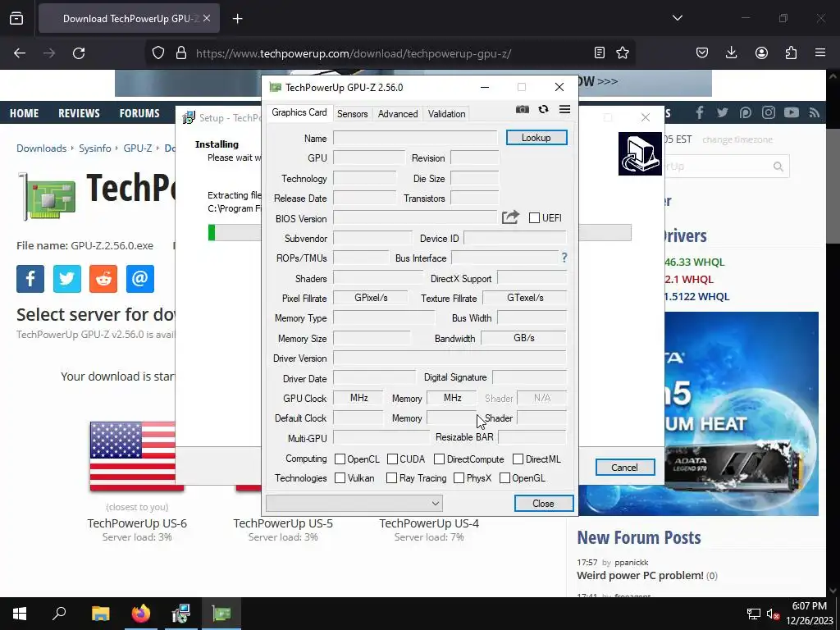This screenshot has width=840, height=630.
Task: Click the Lookup button
Action: (x=536, y=138)
